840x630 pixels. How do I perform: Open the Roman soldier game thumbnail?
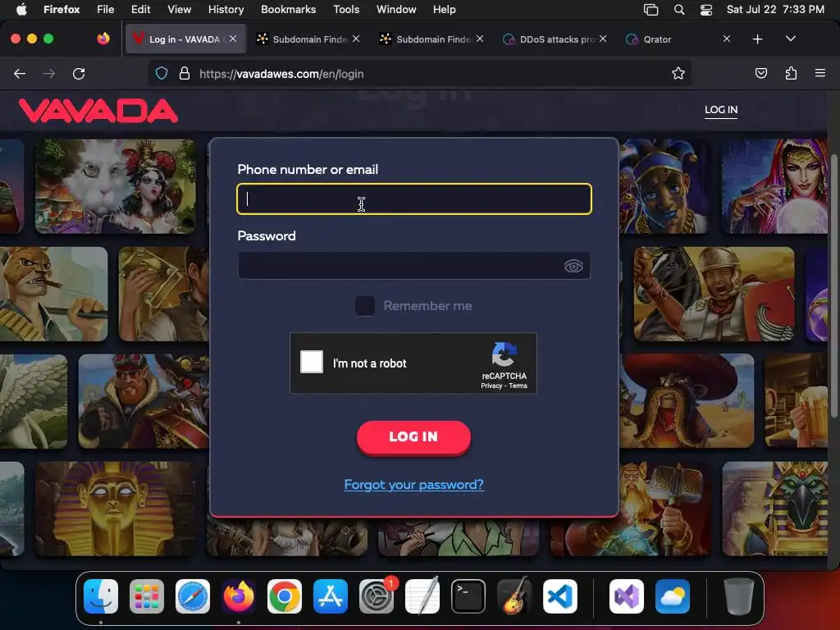click(714, 294)
